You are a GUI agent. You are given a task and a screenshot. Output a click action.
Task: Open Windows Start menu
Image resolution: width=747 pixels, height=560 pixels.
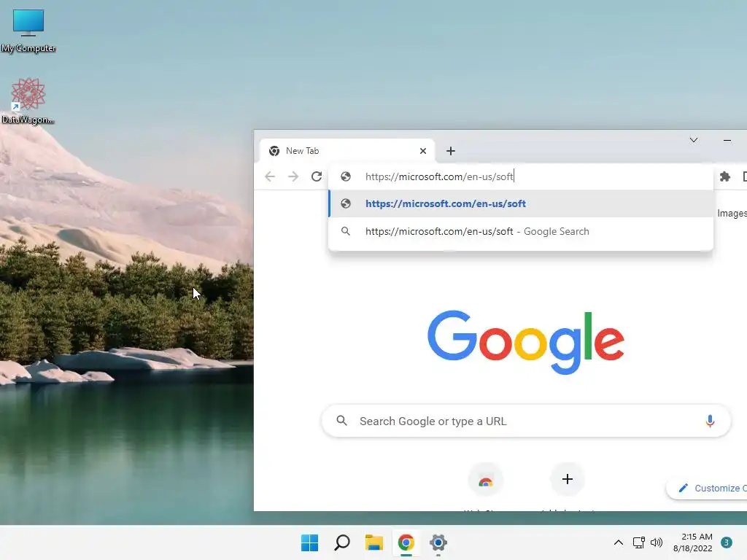pyautogui.click(x=309, y=542)
